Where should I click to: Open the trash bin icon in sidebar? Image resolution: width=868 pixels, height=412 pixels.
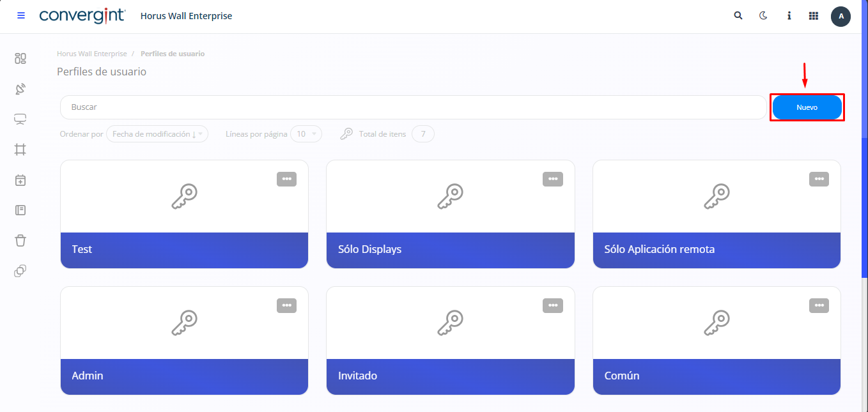[x=20, y=240]
